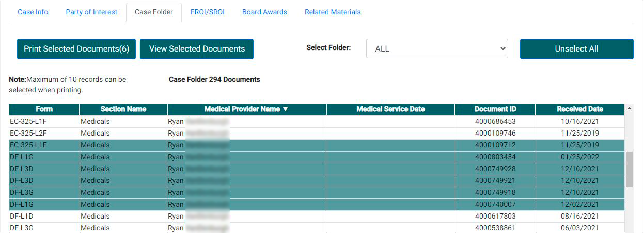Sort by Medical Provider Name column
This screenshot has width=644, height=233.
click(x=246, y=109)
